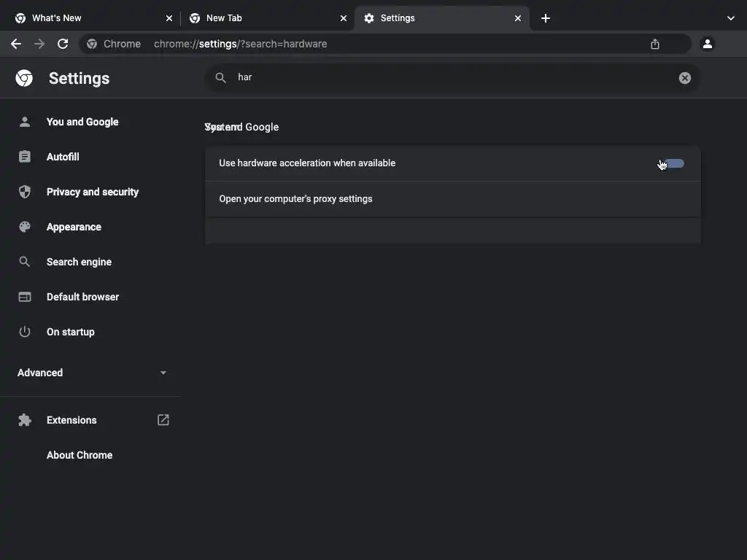Open About Chrome page
The image size is (747, 560).
click(80, 455)
